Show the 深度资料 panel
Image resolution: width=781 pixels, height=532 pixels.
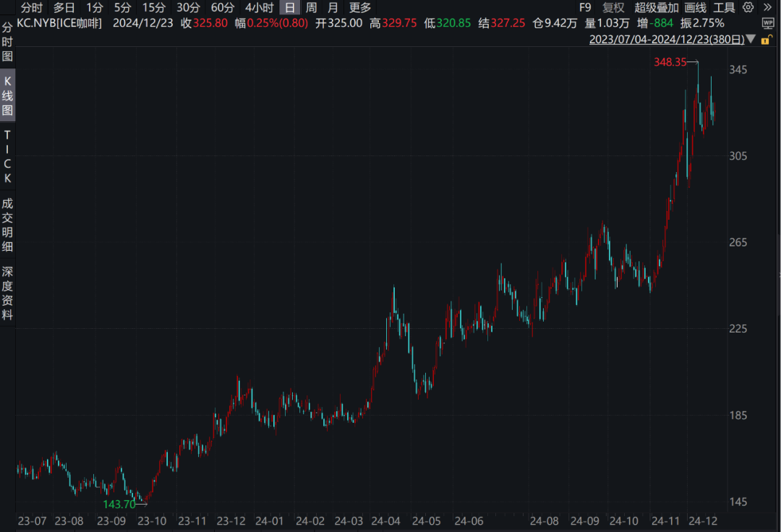[7, 293]
